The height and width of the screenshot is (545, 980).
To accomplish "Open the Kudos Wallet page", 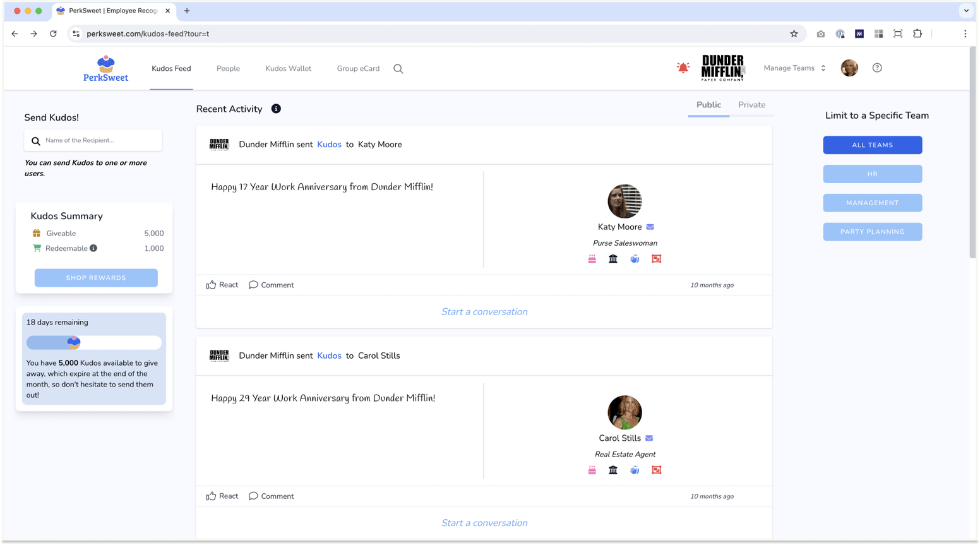I will pyautogui.click(x=288, y=68).
